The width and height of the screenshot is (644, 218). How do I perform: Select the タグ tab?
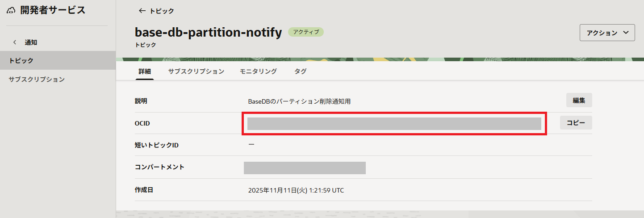click(300, 71)
